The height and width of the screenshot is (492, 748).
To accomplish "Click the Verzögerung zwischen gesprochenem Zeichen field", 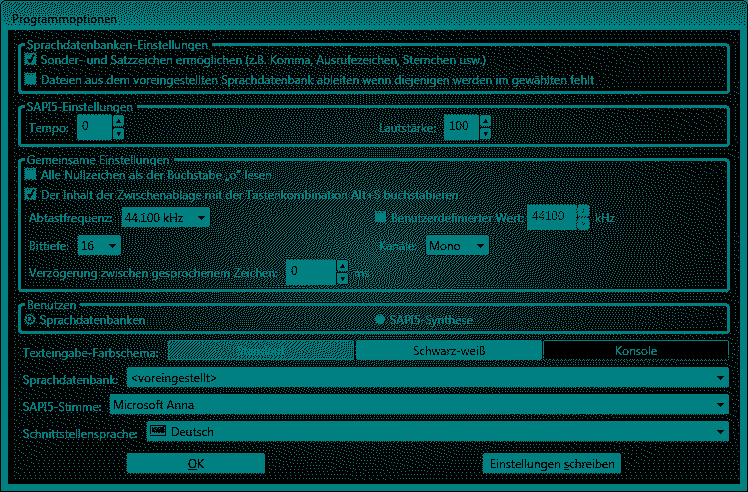I will (x=311, y=272).
